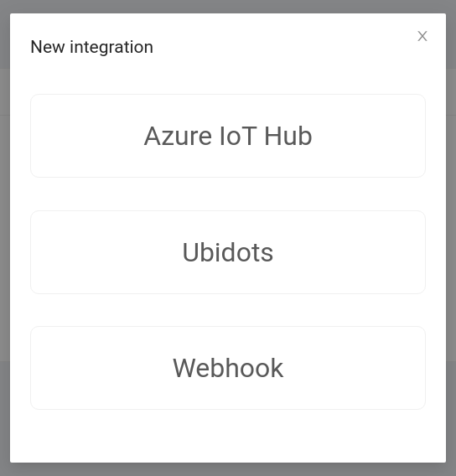Add a new Webhook integration
Image resolution: width=456 pixels, height=476 pixels.
(228, 368)
